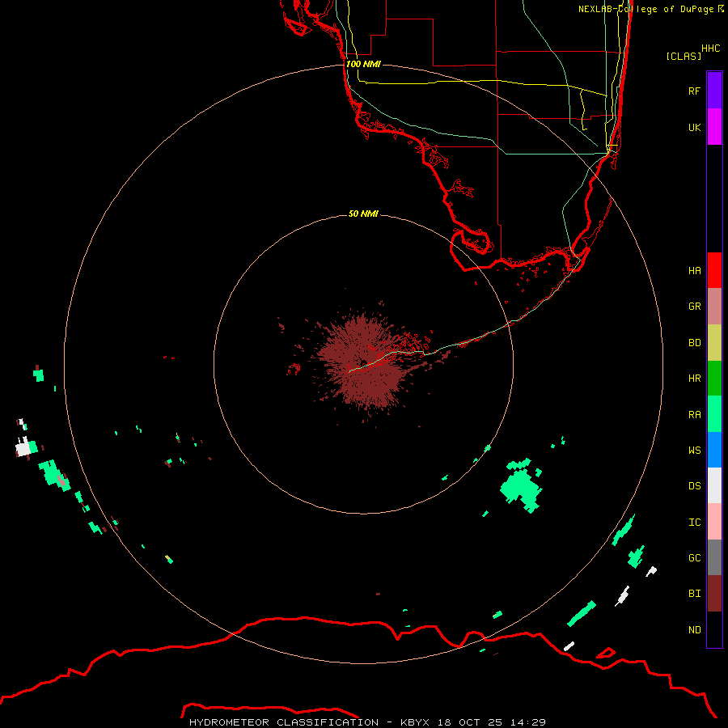Viewport: 728px width, 728px height.
Task: Click the "RA" legend label
Action: (694, 415)
